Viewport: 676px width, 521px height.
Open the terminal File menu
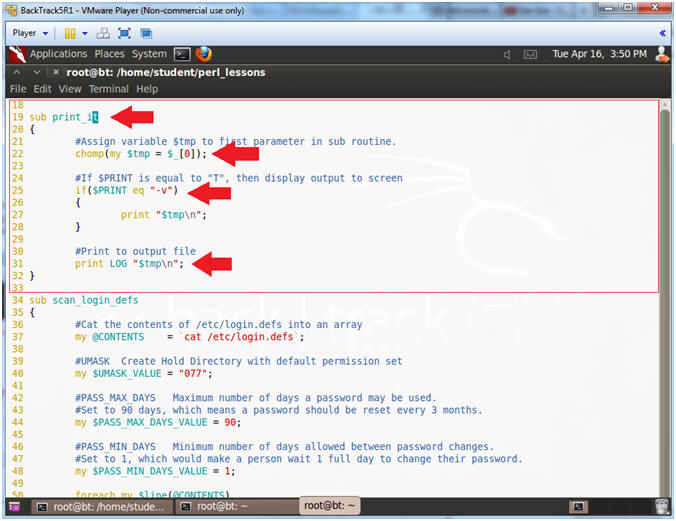point(18,89)
